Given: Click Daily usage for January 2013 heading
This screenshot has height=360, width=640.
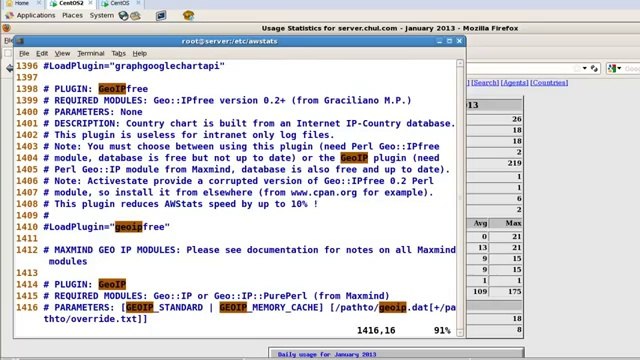Looking at the screenshot, I should coord(327,354).
